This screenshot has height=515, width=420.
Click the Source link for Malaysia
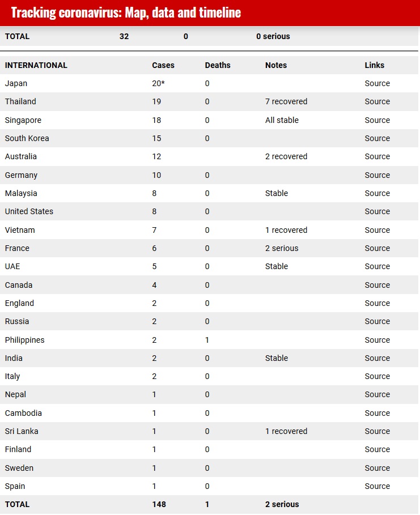[x=377, y=193]
